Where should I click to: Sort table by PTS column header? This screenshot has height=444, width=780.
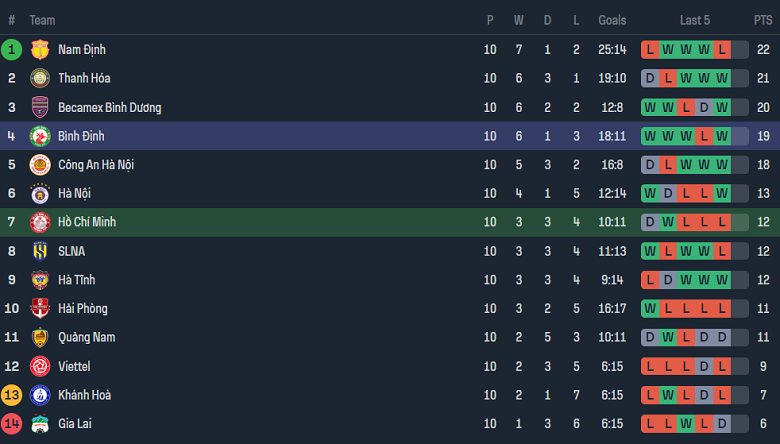(763, 20)
